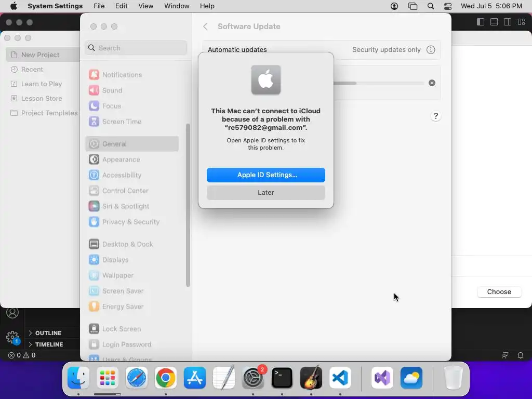
Task: Open Sound settings in sidebar
Action: pyautogui.click(x=132, y=90)
